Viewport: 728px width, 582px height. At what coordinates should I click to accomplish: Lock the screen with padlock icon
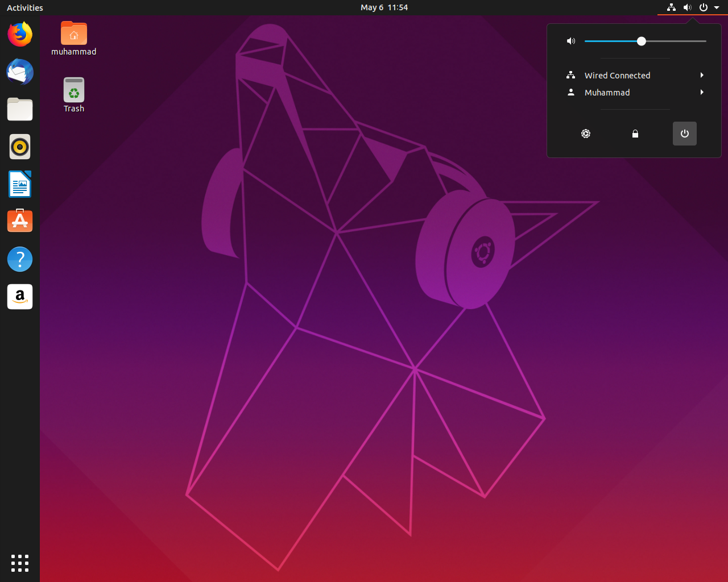(635, 134)
